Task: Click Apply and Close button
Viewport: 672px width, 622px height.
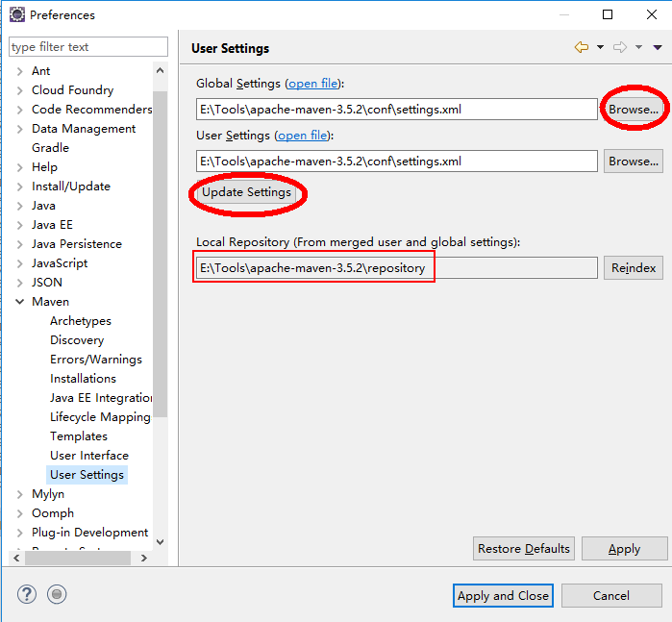Action: coord(503,596)
